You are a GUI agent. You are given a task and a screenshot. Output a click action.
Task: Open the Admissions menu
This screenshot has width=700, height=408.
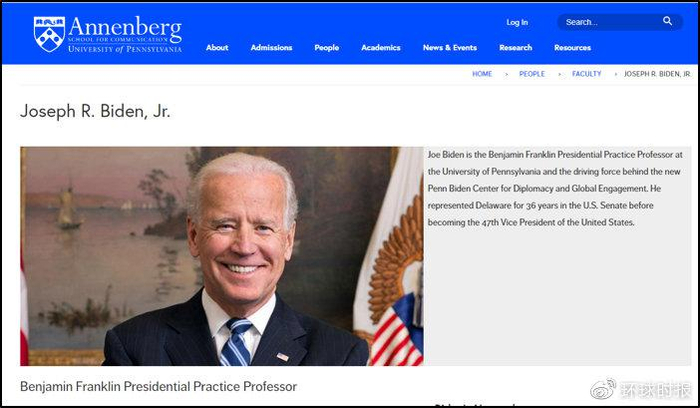click(271, 48)
